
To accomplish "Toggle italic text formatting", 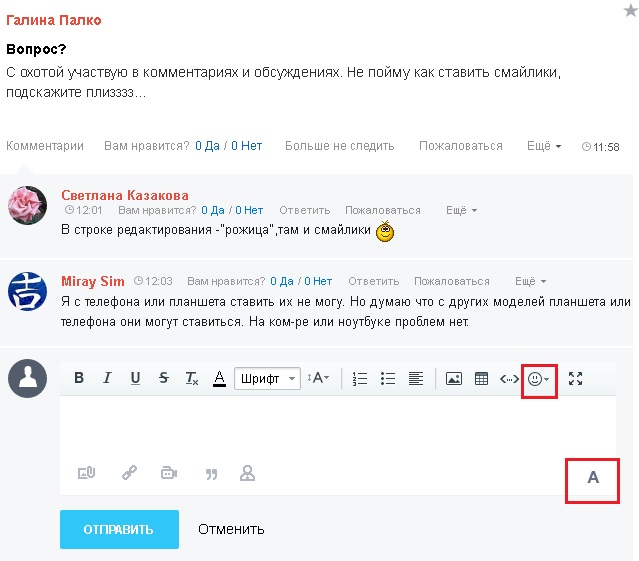I will pyautogui.click(x=107, y=378).
